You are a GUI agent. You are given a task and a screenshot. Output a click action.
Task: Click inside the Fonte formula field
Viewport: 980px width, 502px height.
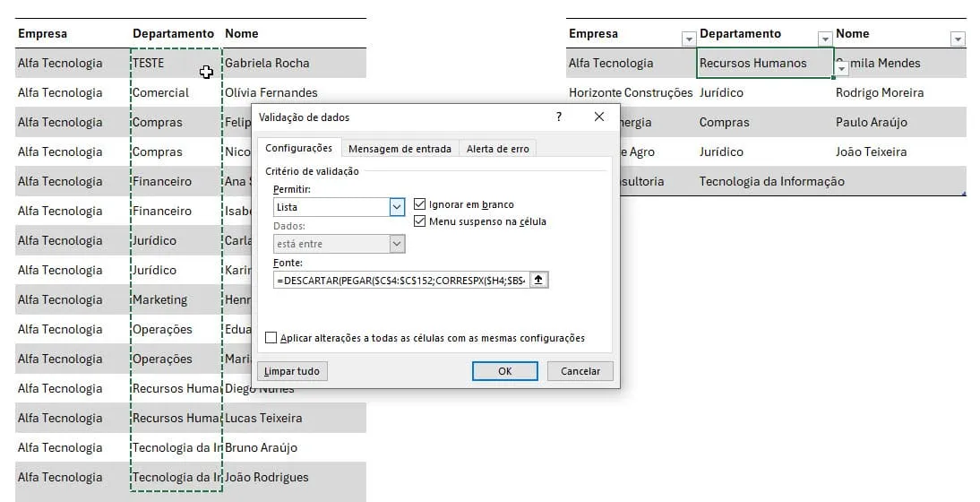(401, 280)
